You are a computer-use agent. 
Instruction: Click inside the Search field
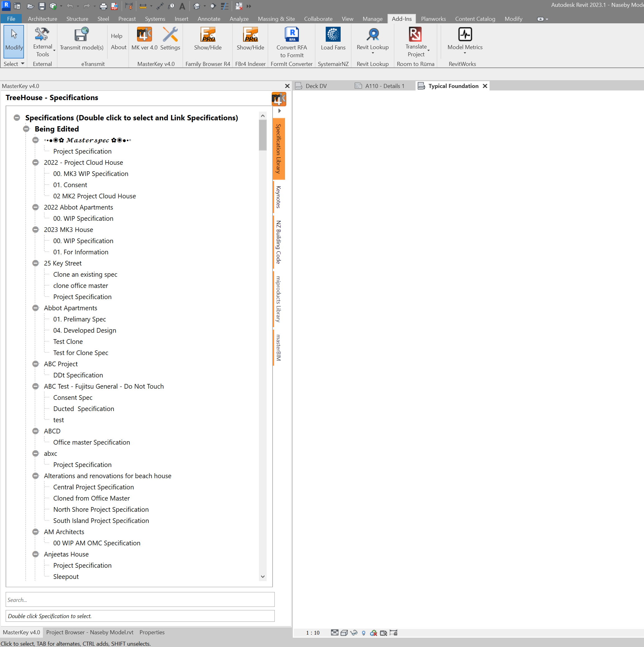click(x=140, y=599)
